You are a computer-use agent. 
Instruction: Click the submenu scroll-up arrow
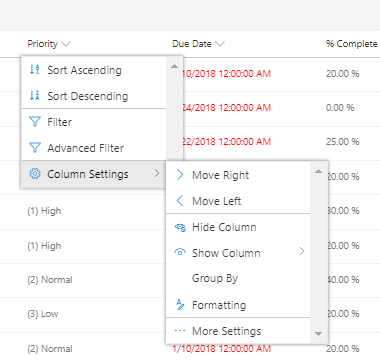pos(319,171)
